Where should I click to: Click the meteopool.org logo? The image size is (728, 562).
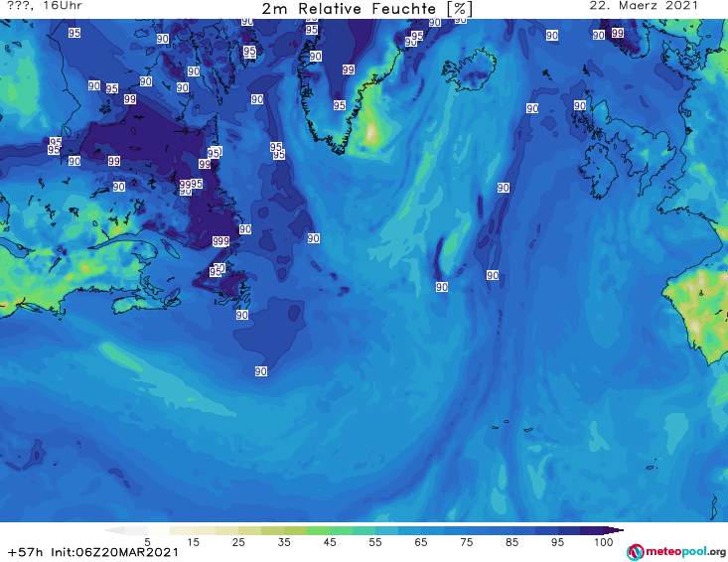[x=676, y=552]
